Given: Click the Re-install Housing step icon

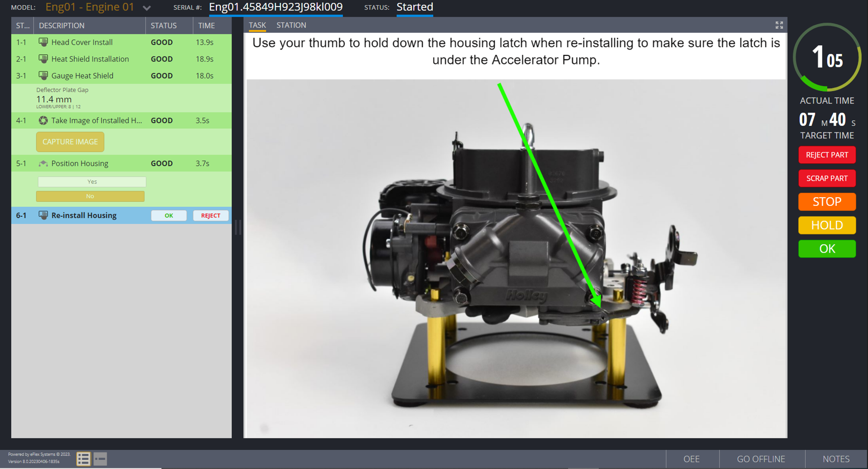Looking at the screenshot, I should pos(43,215).
